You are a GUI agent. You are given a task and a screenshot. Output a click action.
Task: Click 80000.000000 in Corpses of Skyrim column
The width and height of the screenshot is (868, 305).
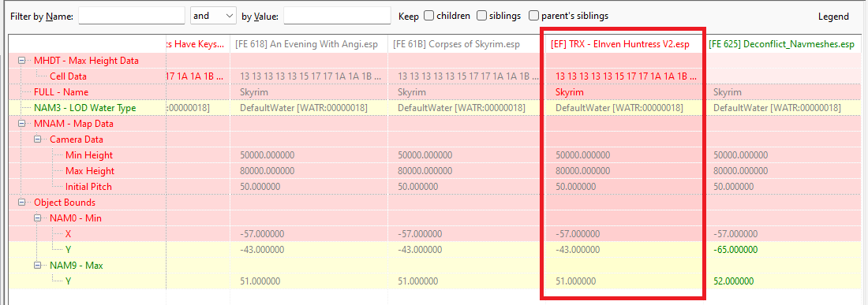point(425,171)
